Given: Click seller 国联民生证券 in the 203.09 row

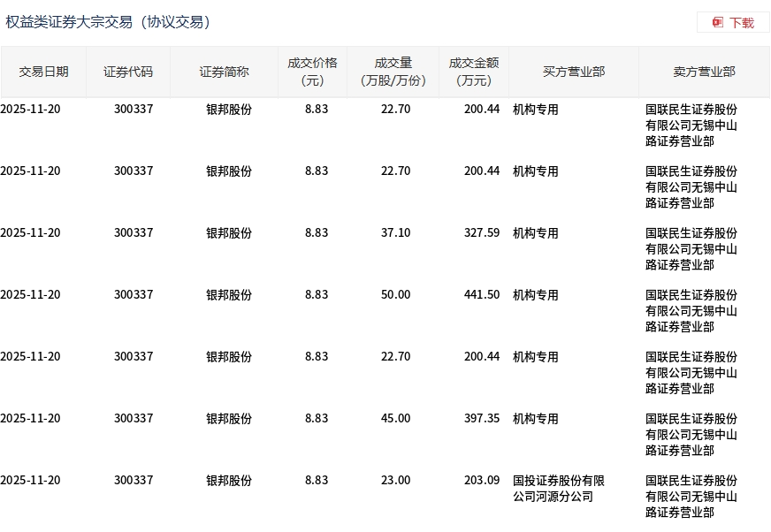Looking at the screenshot, I should 691,497.
